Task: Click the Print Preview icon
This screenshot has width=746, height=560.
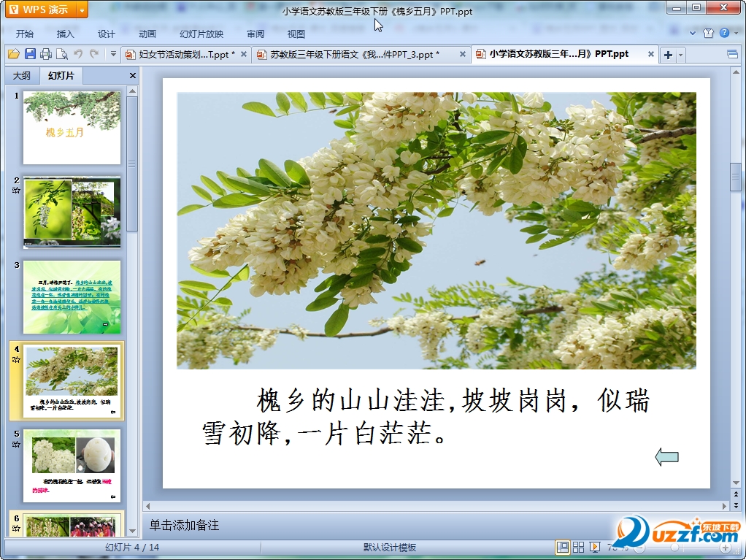Action: click(x=62, y=54)
